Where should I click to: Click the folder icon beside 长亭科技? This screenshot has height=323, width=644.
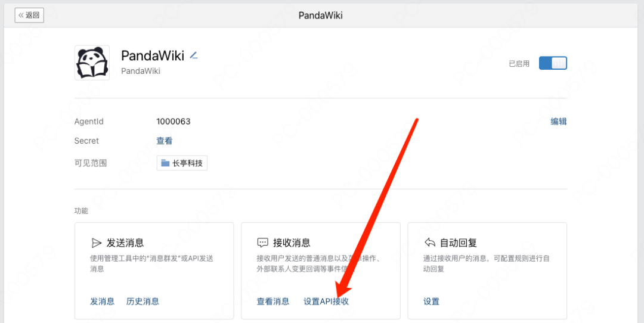point(165,163)
